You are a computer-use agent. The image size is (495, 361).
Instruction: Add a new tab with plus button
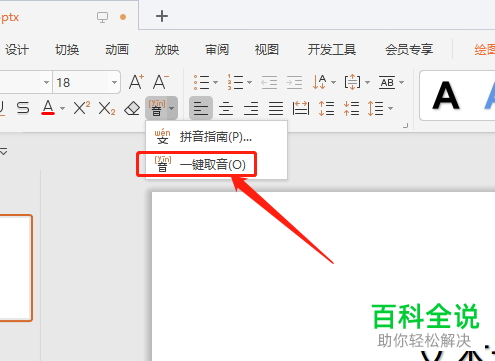point(162,16)
